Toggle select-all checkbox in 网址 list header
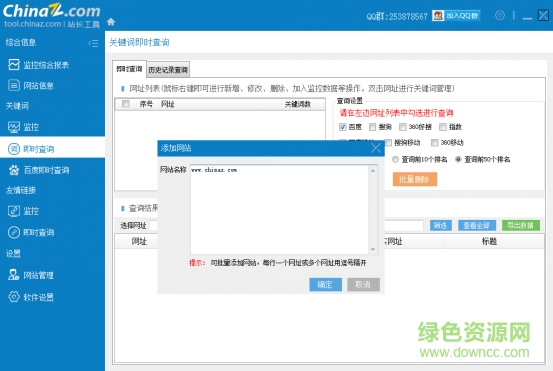Screen dimensions: 553x371 126,104
